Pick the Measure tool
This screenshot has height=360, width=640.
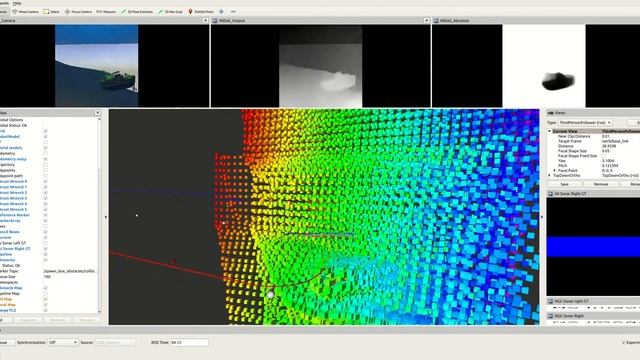[x=106, y=12]
